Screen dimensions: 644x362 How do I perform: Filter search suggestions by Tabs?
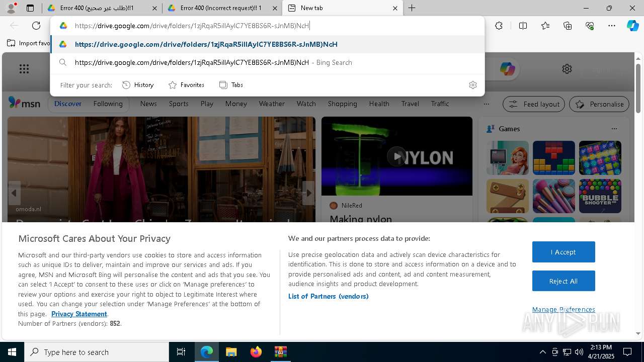(x=231, y=85)
